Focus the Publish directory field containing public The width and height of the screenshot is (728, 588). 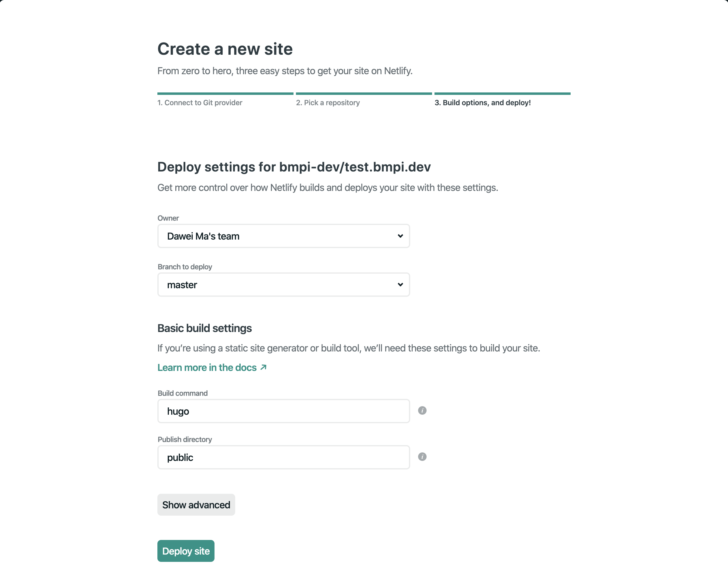coord(283,457)
